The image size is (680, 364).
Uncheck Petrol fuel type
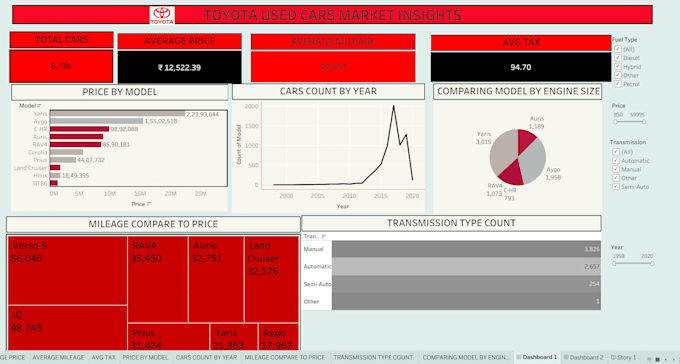618,84
